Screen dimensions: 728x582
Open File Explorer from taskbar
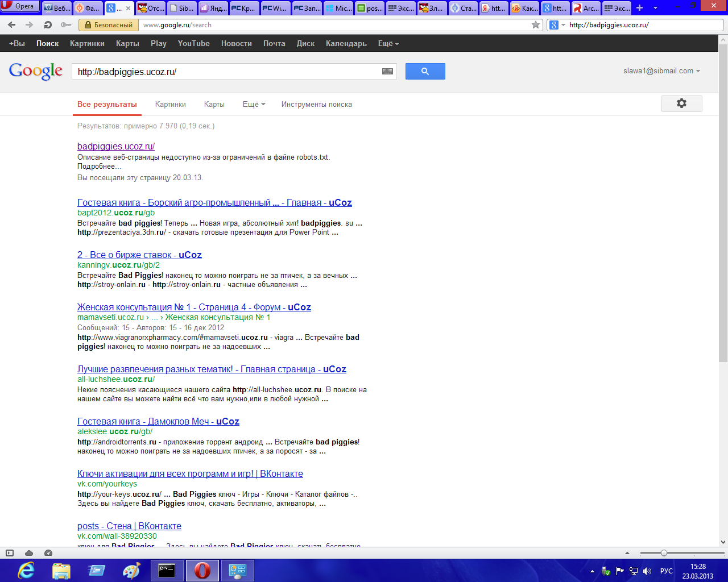(x=61, y=570)
